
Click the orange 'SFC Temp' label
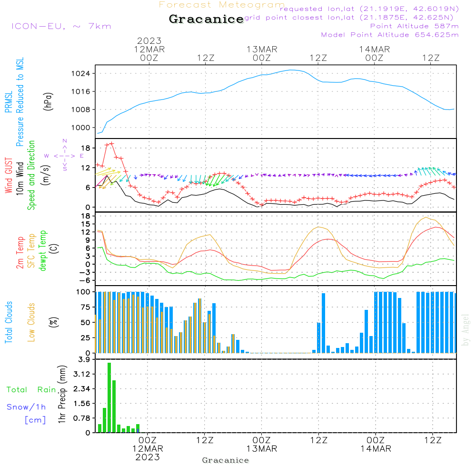coord(31,251)
